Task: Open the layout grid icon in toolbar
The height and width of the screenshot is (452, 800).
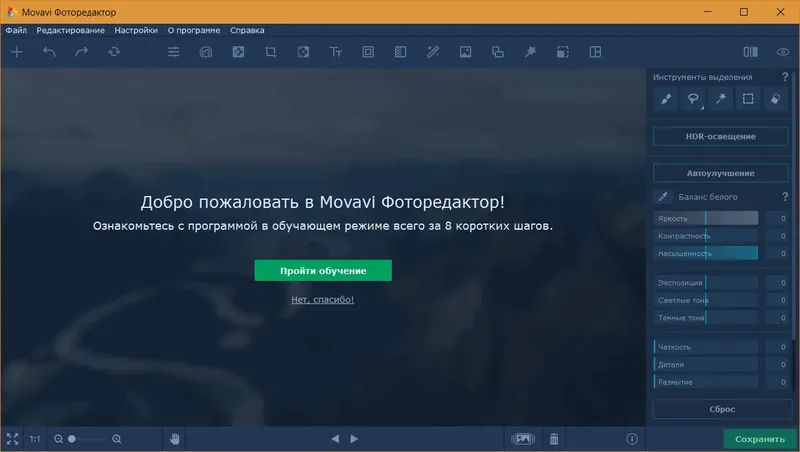Action: [595, 52]
